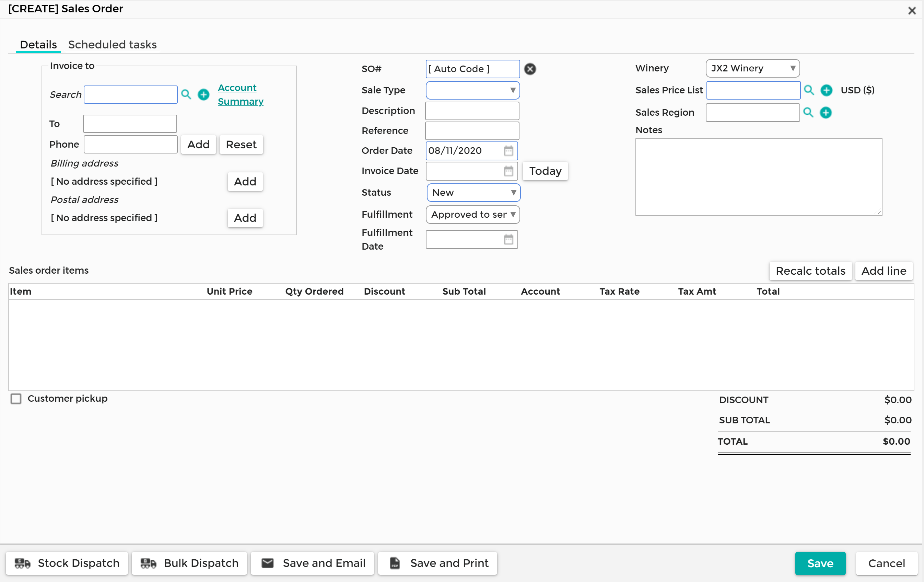924x582 pixels.
Task: Click inside the Notes text area
Action: pyautogui.click(x=759, y=176)
